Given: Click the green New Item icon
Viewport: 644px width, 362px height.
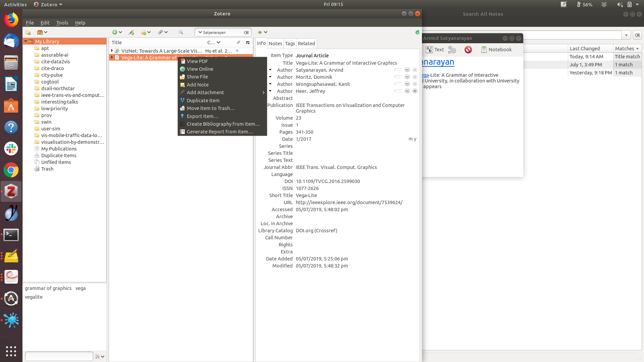Looking at the screenshot, I should [x=115, y=33].
